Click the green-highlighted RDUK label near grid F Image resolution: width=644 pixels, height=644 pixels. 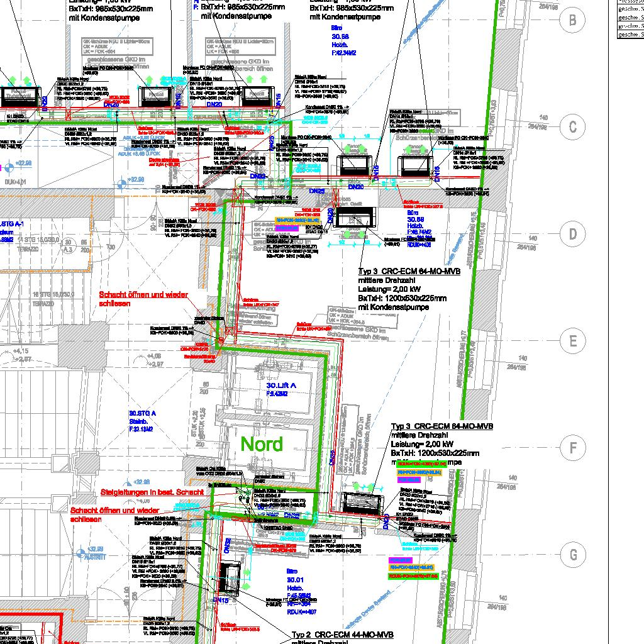pos(421,464)
